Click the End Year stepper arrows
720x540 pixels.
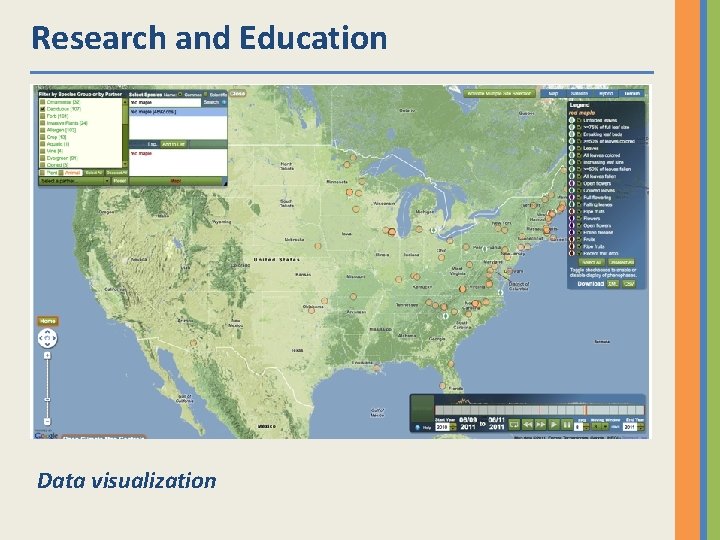click(x=641, y=427)
